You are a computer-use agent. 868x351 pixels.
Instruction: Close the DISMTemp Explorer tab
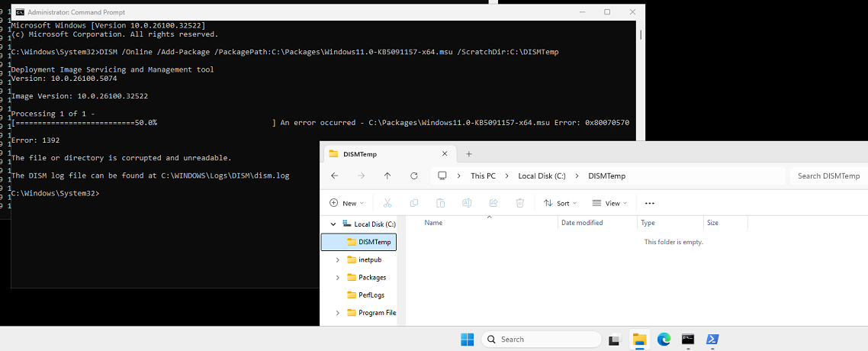(x=445, y=154)
